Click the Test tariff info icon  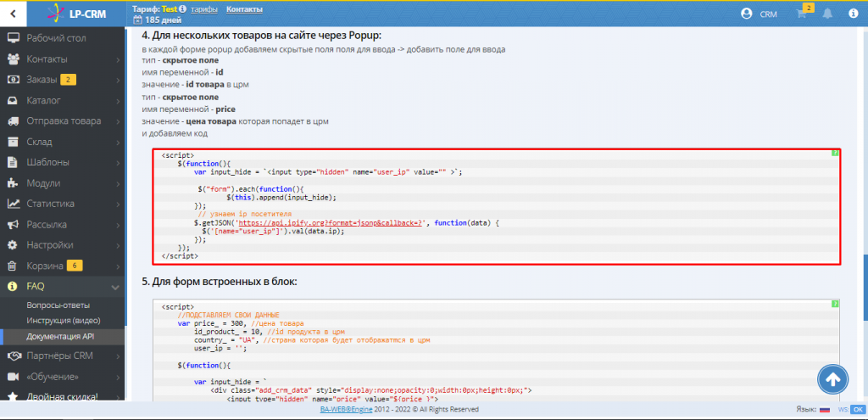[x=183, y=9]
